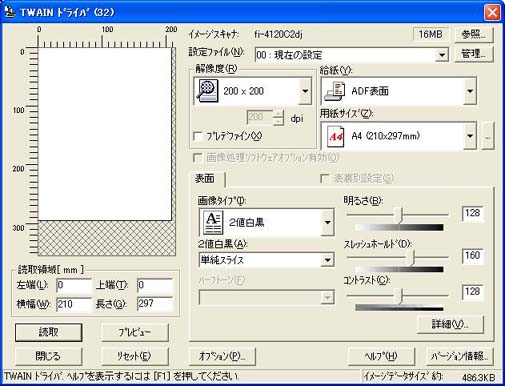Expand the 200 x 200 resolution dropdown

pos(305,91)
